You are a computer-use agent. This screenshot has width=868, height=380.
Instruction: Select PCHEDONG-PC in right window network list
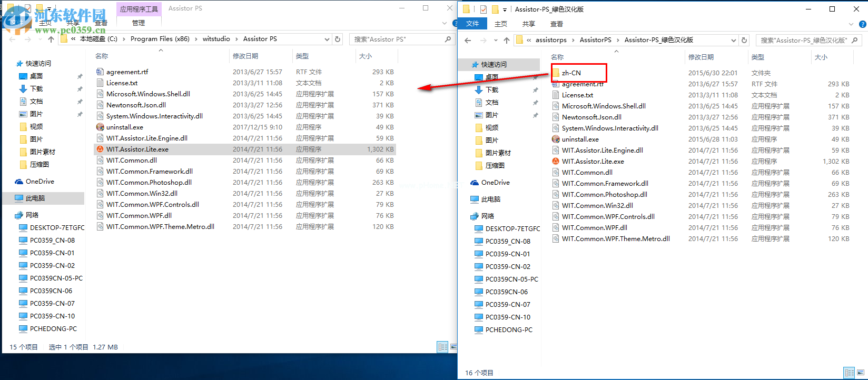click(509, 330)
